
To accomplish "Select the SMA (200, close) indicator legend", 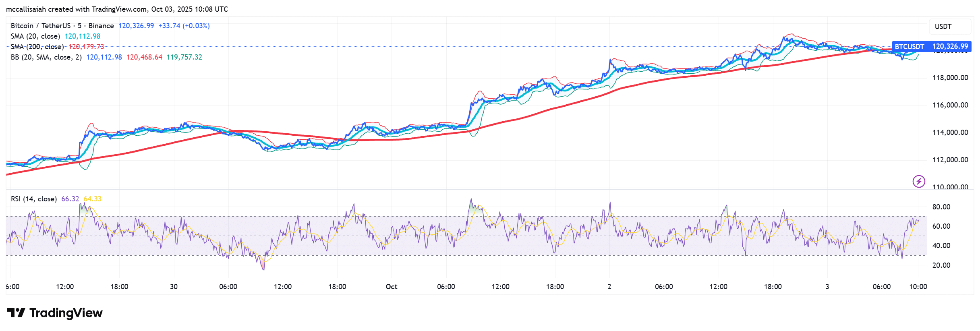I will (x=37, y=47).
